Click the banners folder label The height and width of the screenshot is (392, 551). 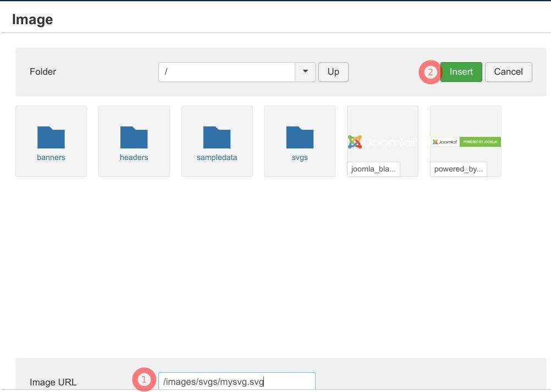pos(51,157)
